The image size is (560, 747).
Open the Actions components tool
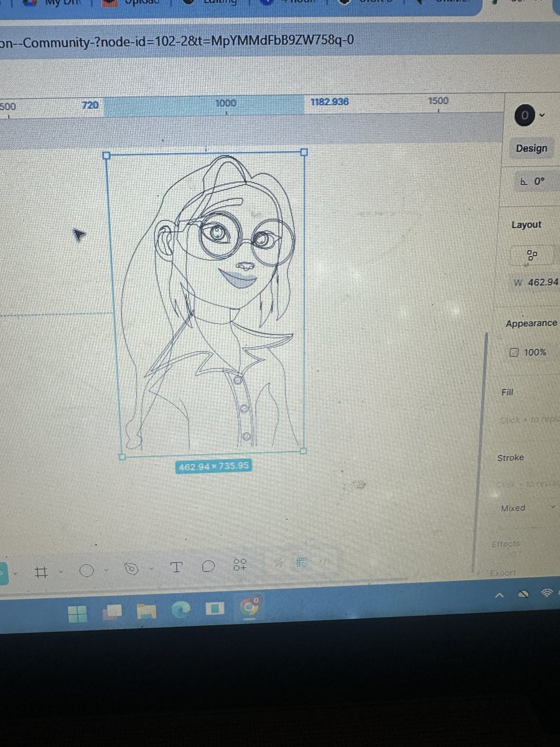[240, 565]
